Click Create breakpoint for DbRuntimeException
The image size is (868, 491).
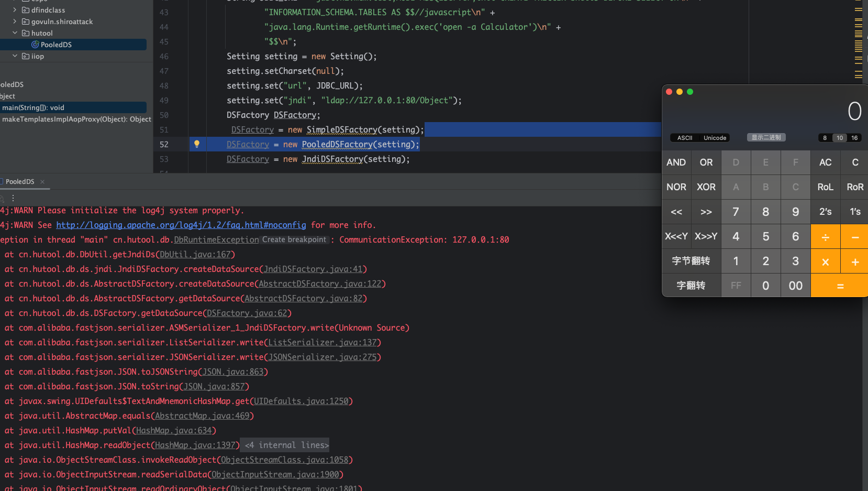point(294,239)
